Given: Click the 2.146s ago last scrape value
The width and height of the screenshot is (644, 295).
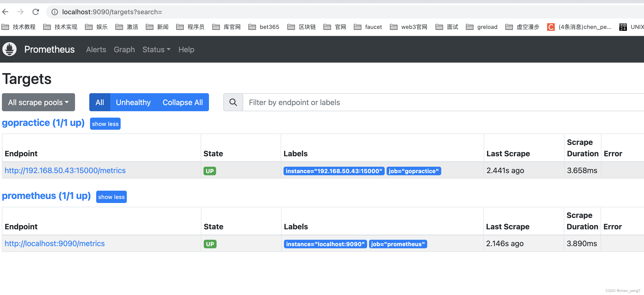Looking at the screenshot, I should [x=505, y=243].
